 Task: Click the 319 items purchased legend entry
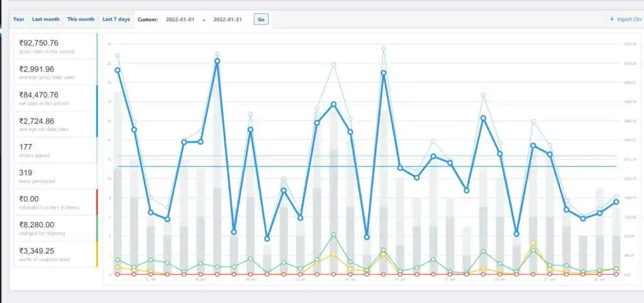(55, 176)
